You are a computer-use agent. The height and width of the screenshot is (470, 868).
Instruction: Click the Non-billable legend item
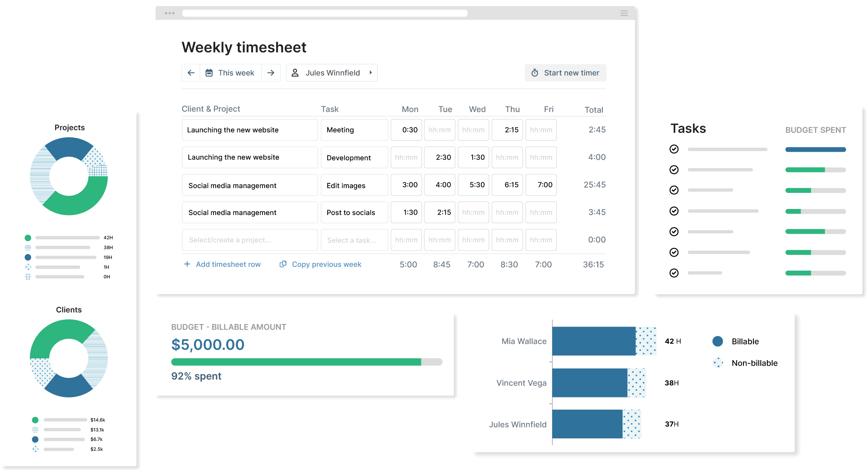coord(754,363)
